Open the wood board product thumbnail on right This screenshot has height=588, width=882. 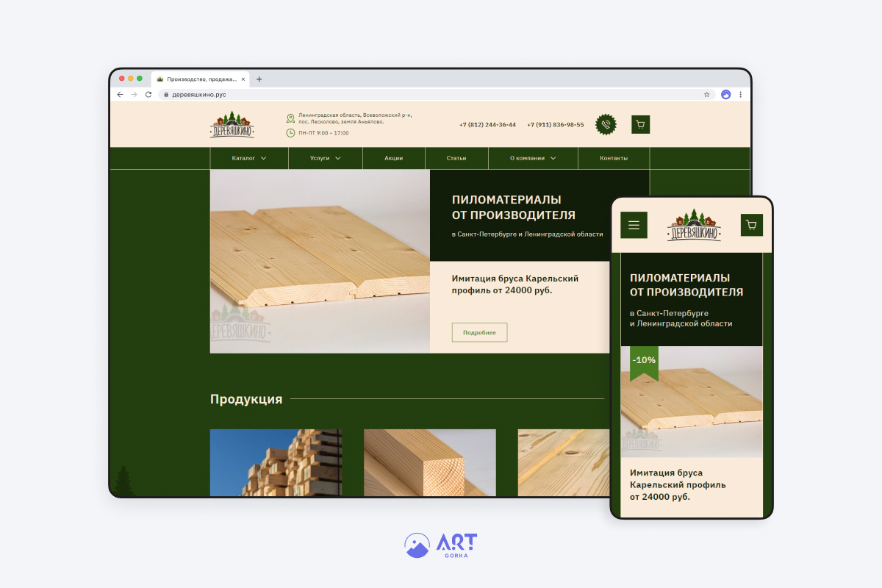pyautogui.click(x=564, y=462)
